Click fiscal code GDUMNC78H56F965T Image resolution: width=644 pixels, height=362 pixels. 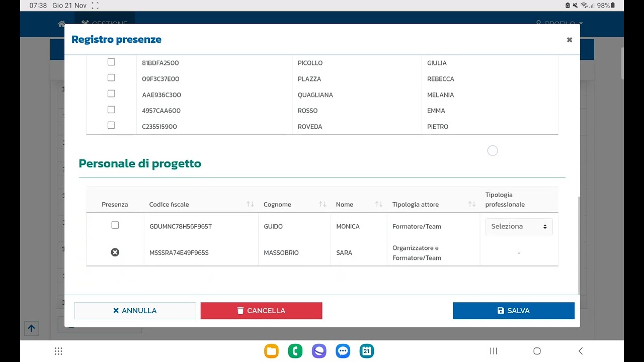pyautogui.click(x=181, y=226)
